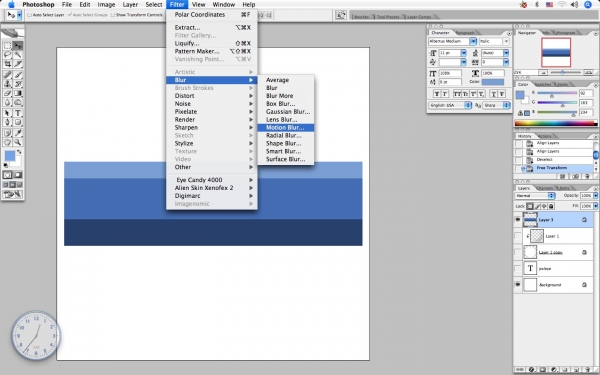This screenshot has width=600, height=375.
Task: Choose Motion Blur from Blur submenu
Action: (x=285, y=127)
